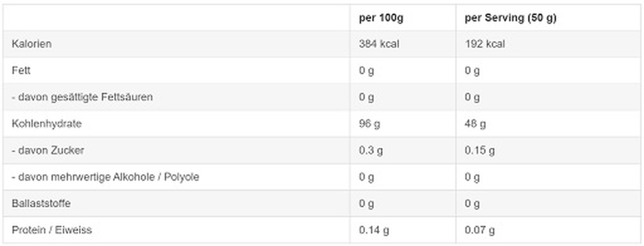The width and height of the screenshot is (644, 246).
Task: Click Ballaststoffe's per Serving value
Action: point(472,204)
